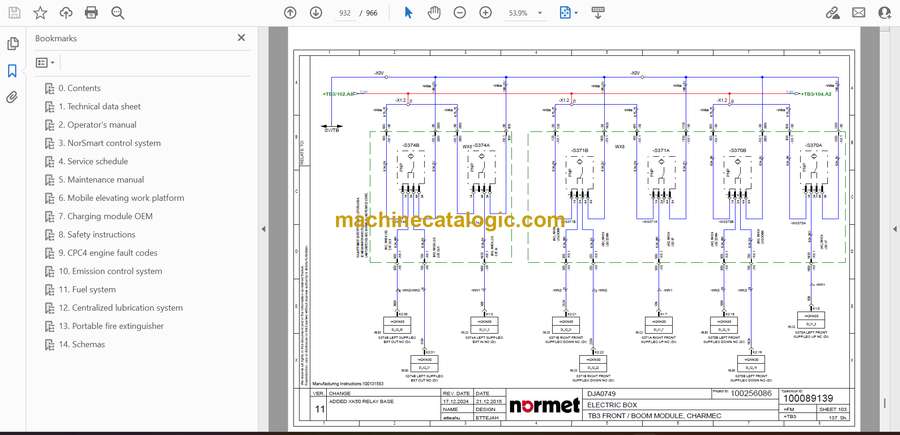This screenshot has height=435, width=900.
Task: Zoom out with minus button
Action: pyautogui.click(x=460, y=13)
